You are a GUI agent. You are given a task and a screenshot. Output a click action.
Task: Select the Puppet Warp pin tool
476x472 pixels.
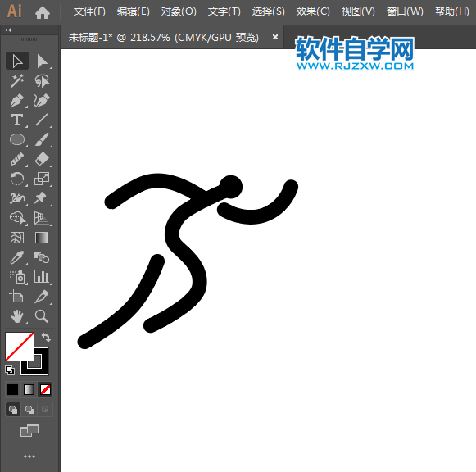42,198
